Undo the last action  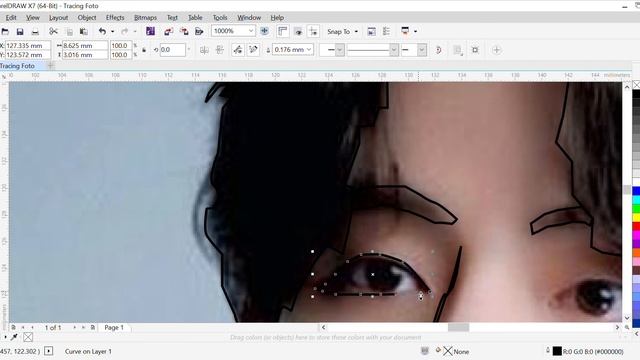102,31
